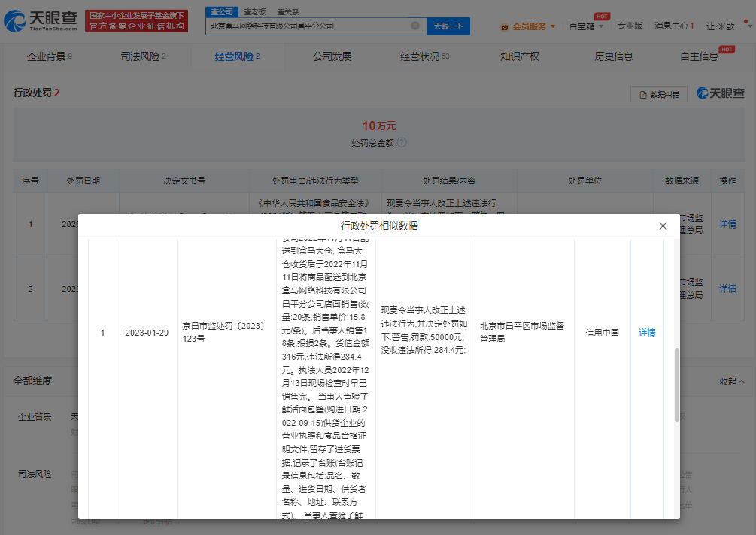Viewport: 756px width, 535px height.
Task: Click the help icon next to 处罚总金额
Action: point(402,143)
